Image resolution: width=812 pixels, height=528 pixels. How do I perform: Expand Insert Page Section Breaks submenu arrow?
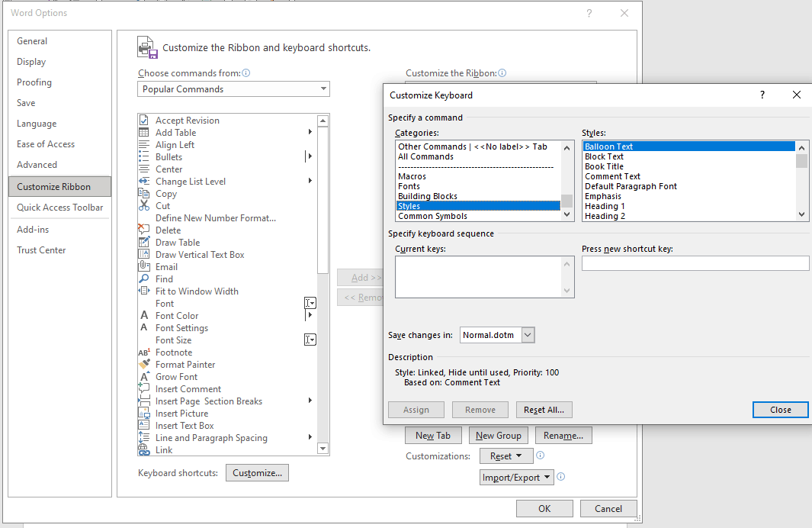pyautogui.click(x=310, y=400)
